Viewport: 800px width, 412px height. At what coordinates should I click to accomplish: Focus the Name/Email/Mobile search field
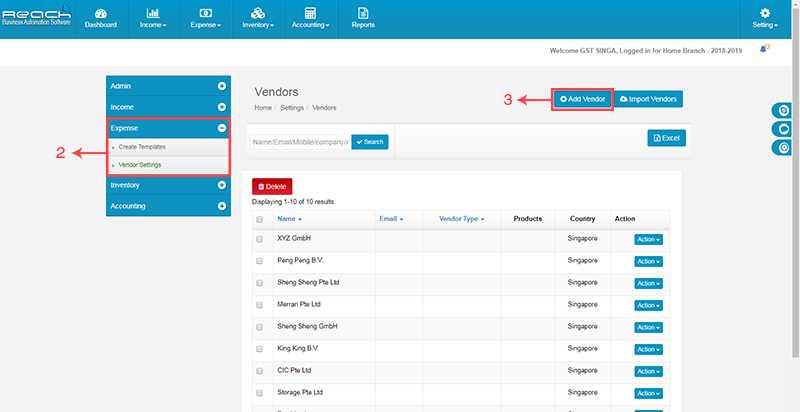coord(300,142)
